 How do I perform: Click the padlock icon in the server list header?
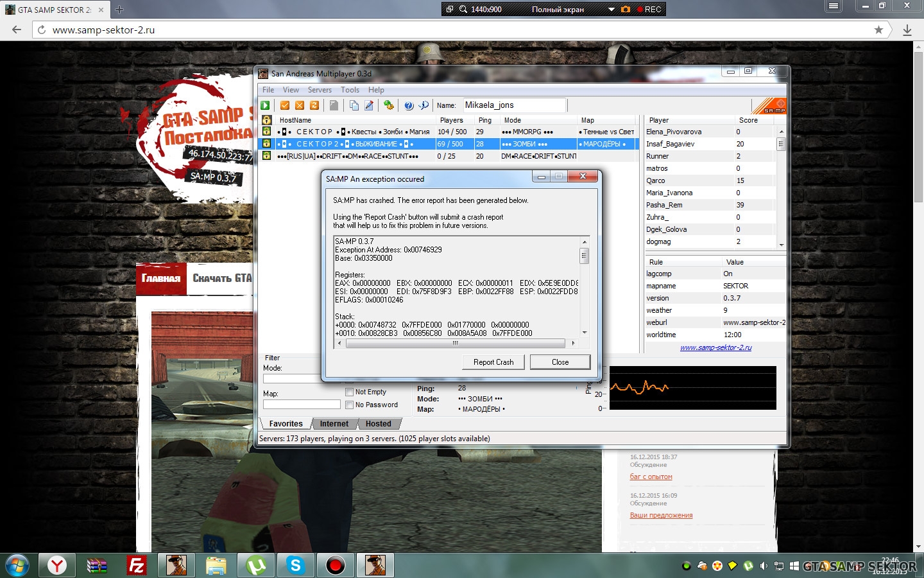pyautogui.click(x=266, y=120)
